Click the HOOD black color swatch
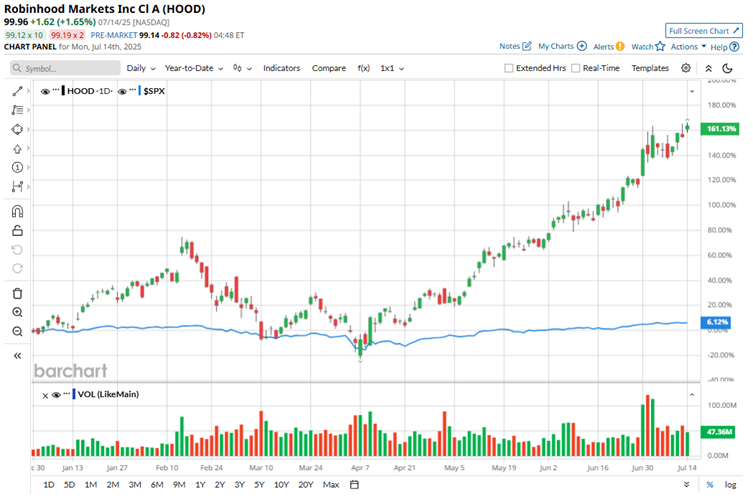 [x=63, y=90]
